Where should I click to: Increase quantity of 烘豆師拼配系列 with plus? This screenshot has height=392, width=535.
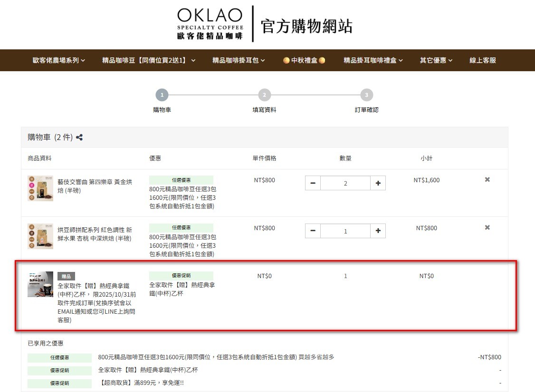(378, 231)
